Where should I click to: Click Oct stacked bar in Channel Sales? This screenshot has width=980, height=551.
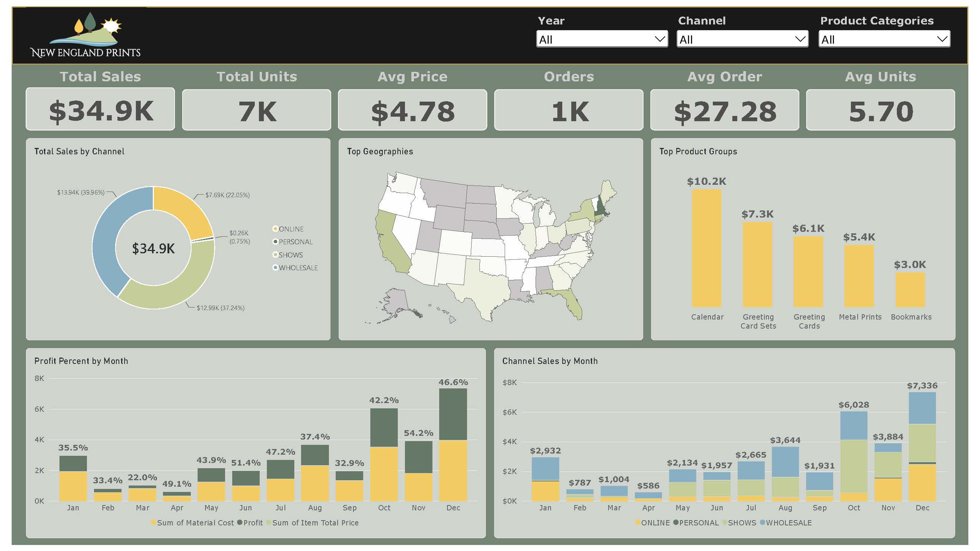click(x=853, y=456)
